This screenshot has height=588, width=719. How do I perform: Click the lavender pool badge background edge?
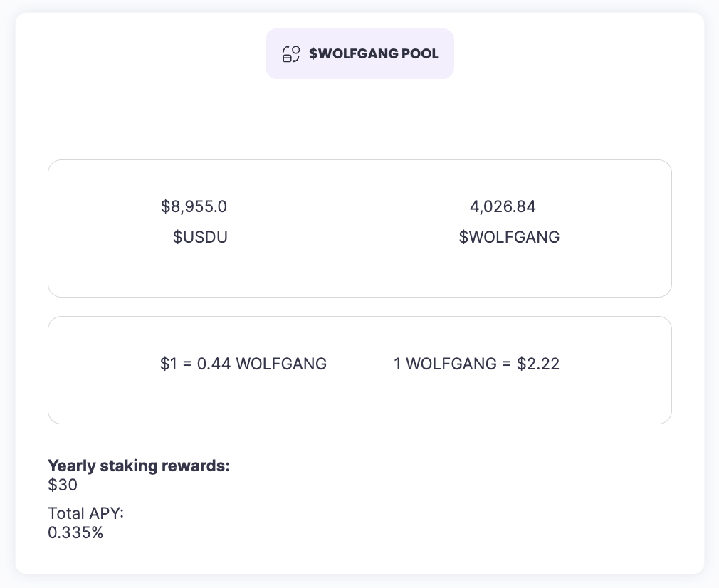tap(271, 73)
